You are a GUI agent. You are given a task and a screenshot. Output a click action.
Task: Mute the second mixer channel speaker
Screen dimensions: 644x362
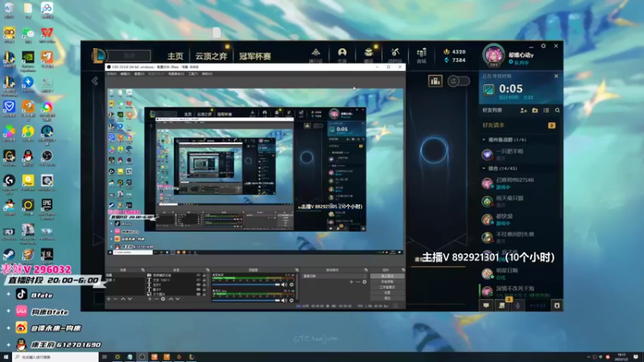point(284,300)
